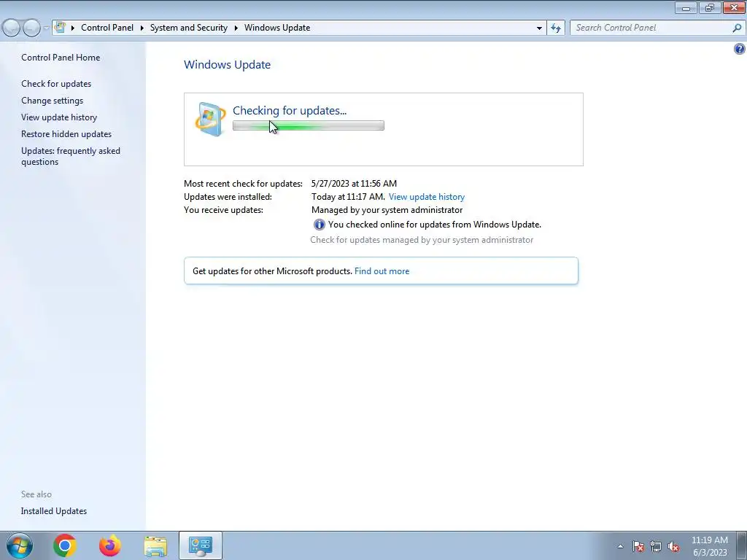
Task: Expand the recent pages dropdown arrow
Action: tap(46, 28)
